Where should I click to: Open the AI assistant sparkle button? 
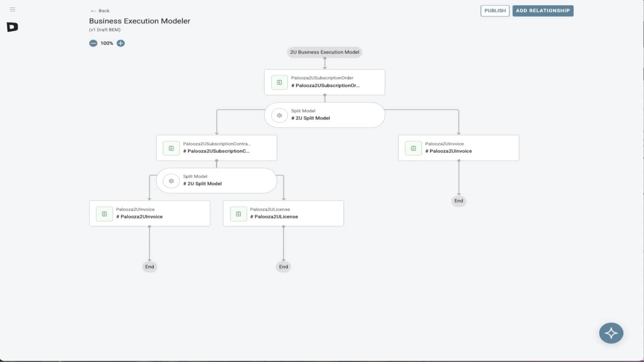pos(611,333)
